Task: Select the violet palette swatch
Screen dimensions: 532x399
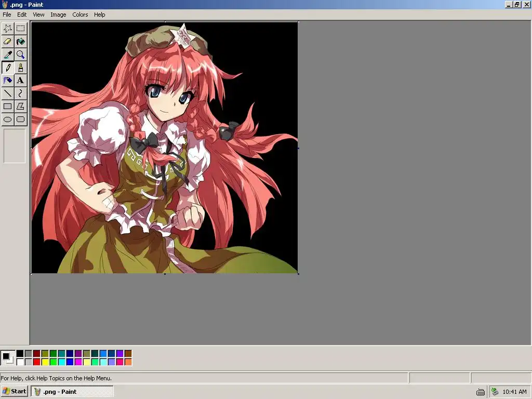Action: (120, 353)
